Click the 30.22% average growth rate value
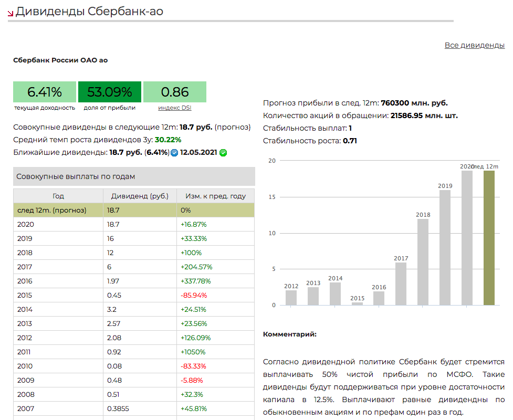Screen dimensions: 513x420 click(x=168, y=140)
